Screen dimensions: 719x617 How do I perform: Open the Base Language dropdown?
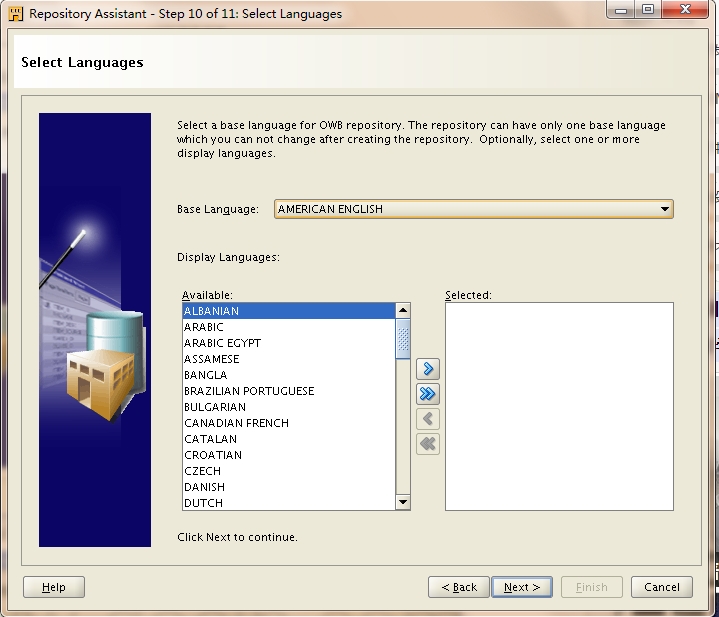click(x=474, y=209)
